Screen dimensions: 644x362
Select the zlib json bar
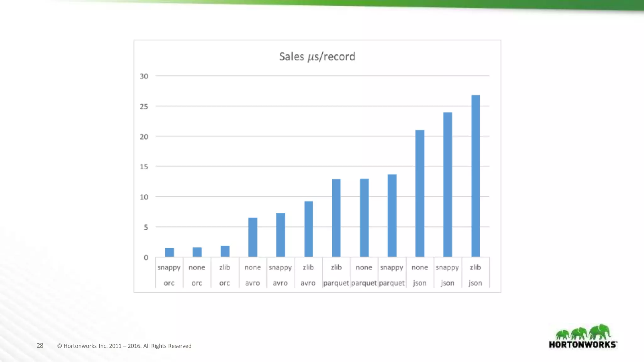pyautogui.click(x=475, y=176)
